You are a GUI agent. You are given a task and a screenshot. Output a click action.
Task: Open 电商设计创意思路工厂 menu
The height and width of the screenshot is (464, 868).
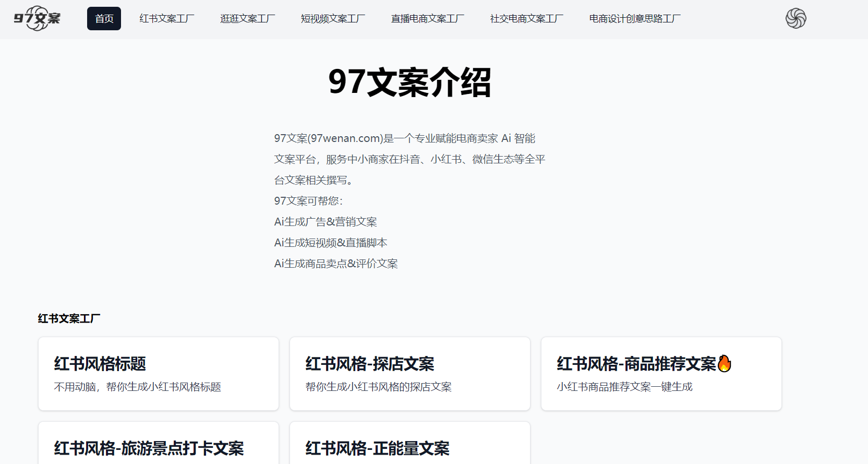click(x=634, y=19)
